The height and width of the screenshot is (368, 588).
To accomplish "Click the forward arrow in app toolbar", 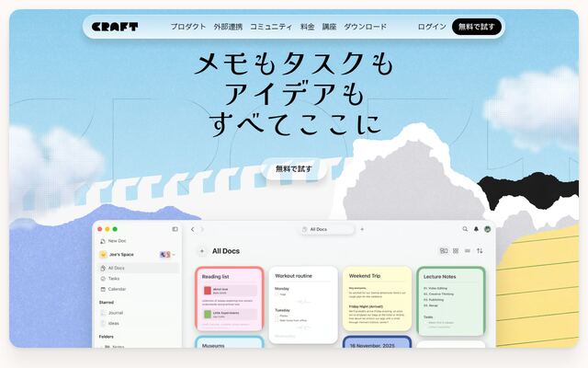I will point(202,229).
